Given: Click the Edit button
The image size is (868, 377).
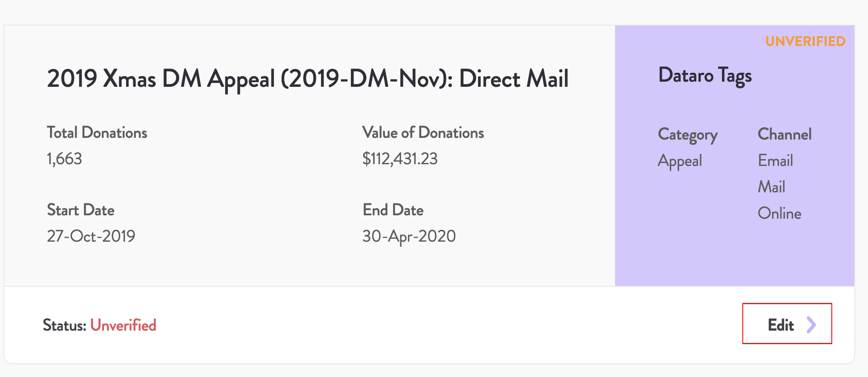Looking at the screenshot, I should tap(786, 324).
